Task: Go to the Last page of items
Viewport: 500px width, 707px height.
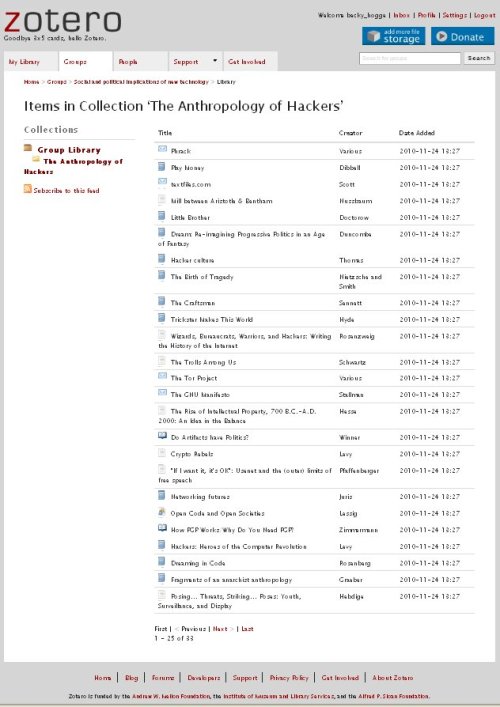Action: (247, 629)
